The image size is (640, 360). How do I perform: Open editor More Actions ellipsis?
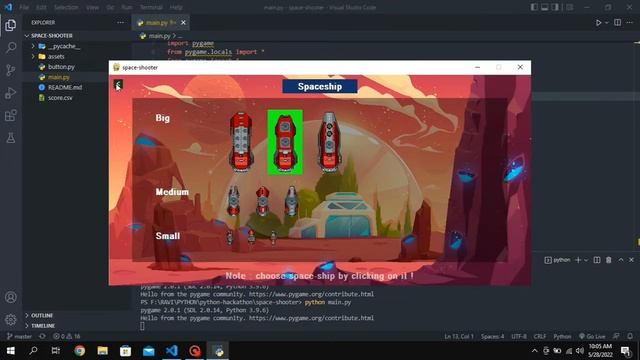pos(630,23)
